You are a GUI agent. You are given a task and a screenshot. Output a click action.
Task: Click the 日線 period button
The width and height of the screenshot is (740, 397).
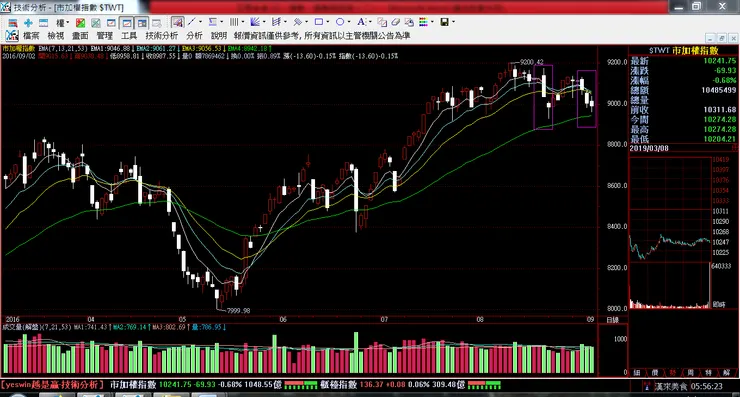pyautogui.click(x=613, y=320)
